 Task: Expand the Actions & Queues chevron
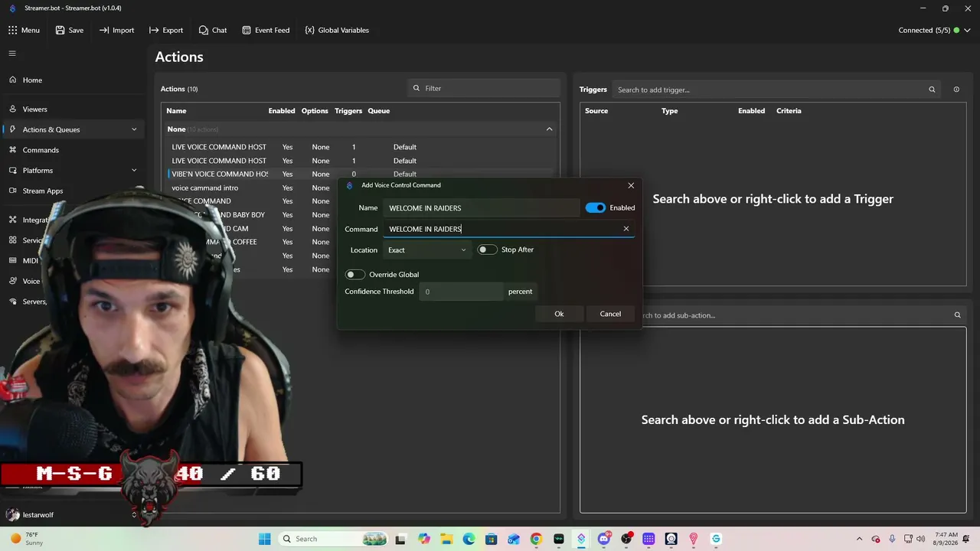(x=134, y=129)
